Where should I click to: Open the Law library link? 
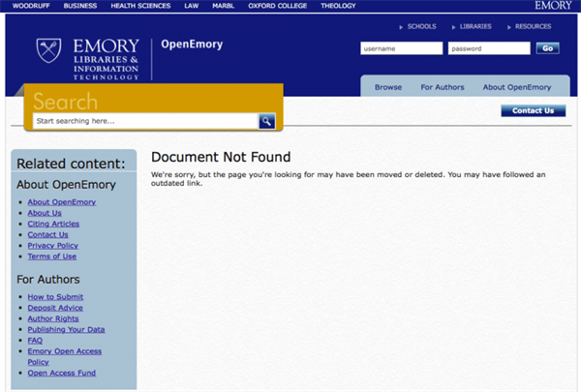pyautogui.click(x=192, y=6)
